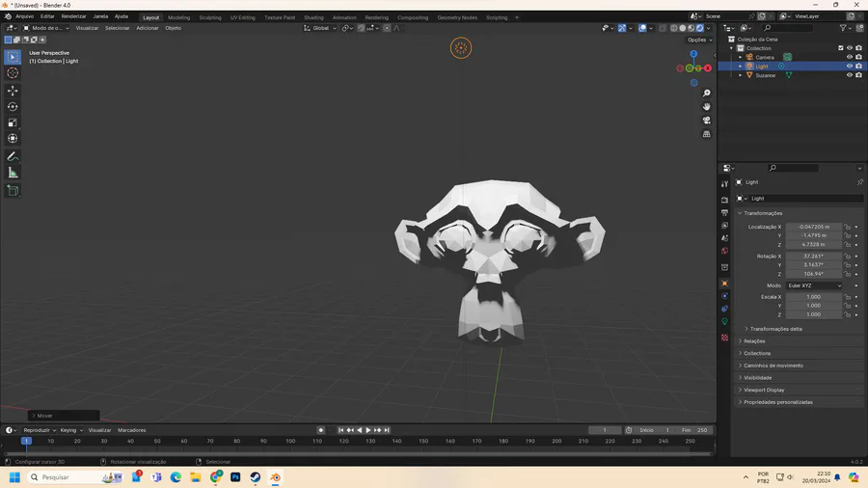This screenshot has height=488, width=868.
Task: Open Photoshop from the taskbar
Action: click(x=235, y=477)
